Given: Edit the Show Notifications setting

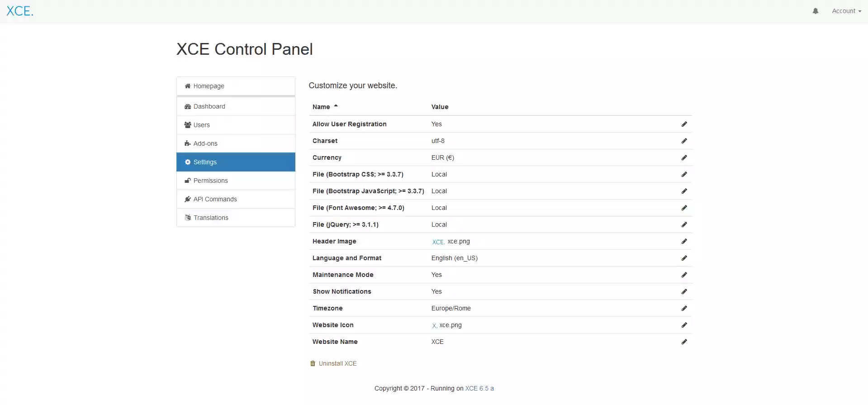Looking at the screenshot, I should (684, 291).
